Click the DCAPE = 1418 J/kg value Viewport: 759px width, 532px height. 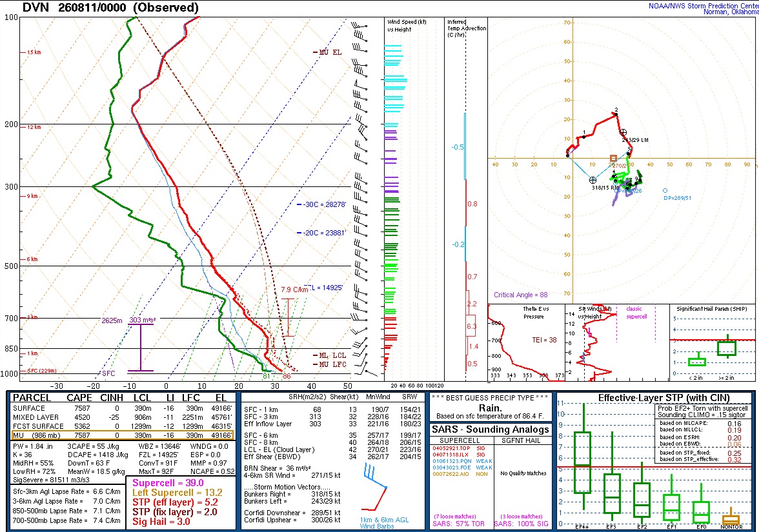97,455
